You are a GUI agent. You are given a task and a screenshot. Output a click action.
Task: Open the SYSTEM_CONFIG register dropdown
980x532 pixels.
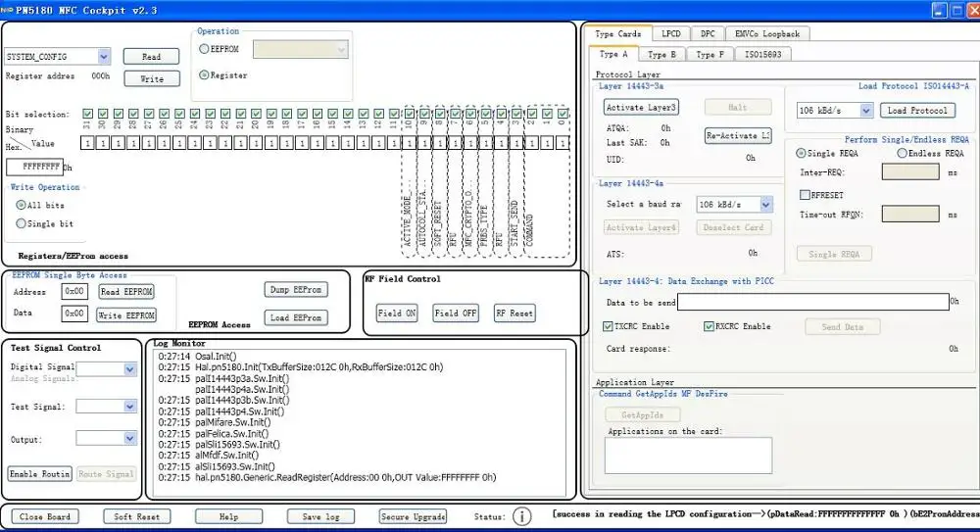point(104,56)
